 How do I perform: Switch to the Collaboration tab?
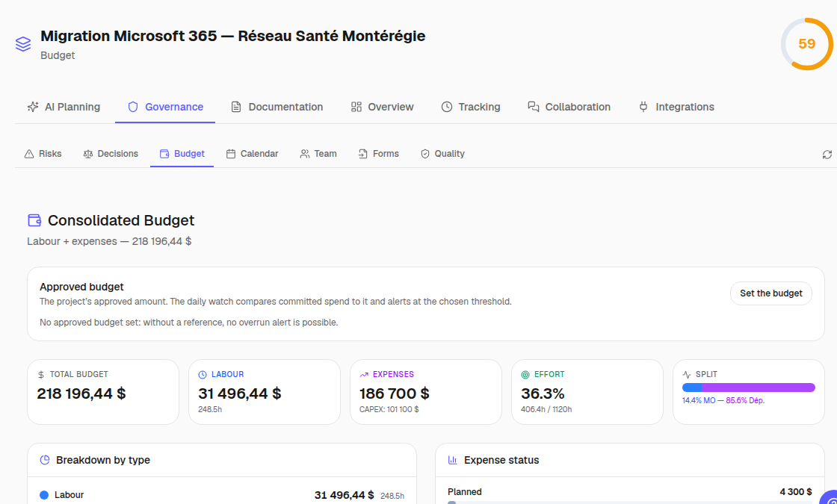(x=569, y=107)
